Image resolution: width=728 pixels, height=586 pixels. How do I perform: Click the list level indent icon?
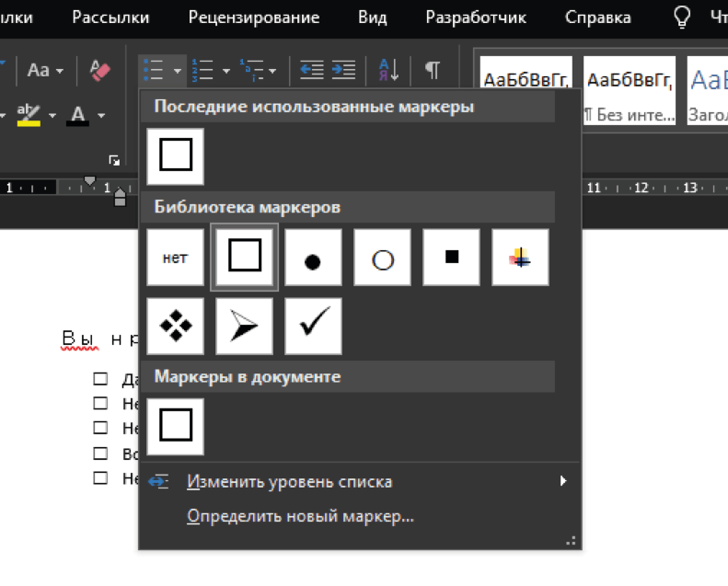pyautogui.click(x=158, y=482)
